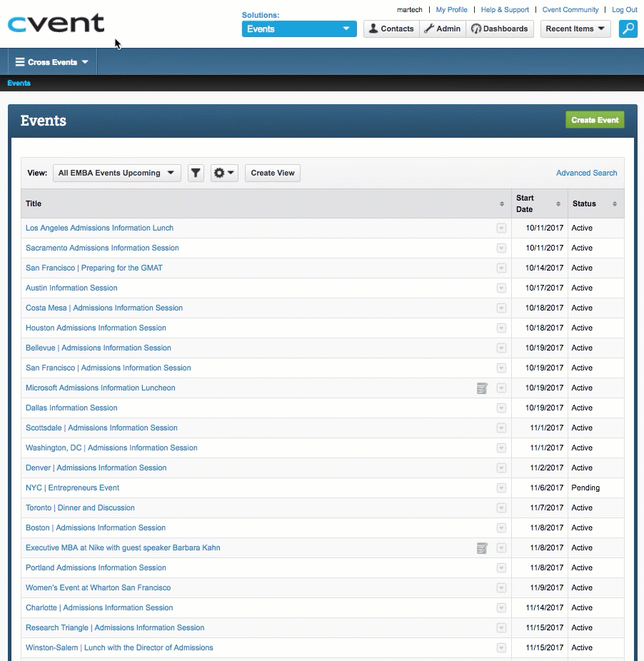Image resolution: width=644 pixels, height=661 pixels.
Task: Click the Create View button
Action: coord(273,173)
